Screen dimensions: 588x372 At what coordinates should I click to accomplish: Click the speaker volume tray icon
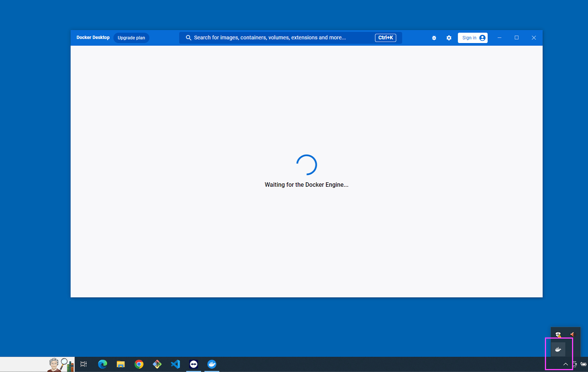click(x=572, y=335)
